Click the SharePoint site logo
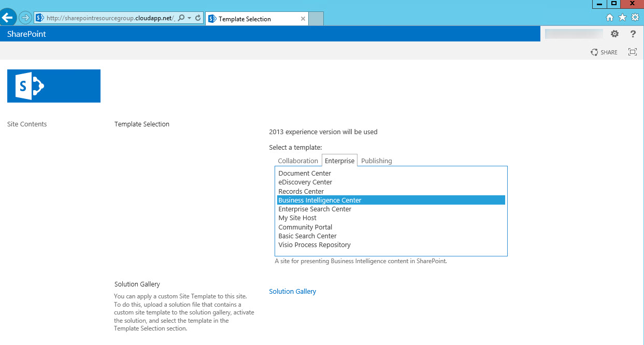 [54, 86]
